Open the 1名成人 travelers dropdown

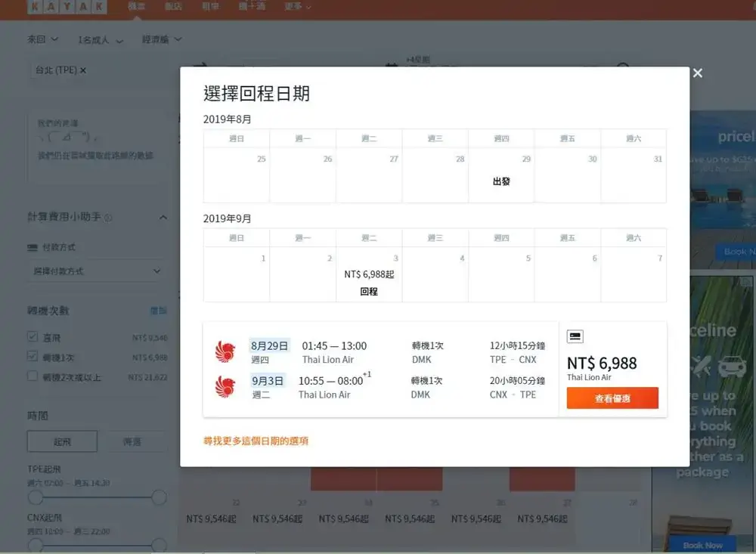[101, 40]
